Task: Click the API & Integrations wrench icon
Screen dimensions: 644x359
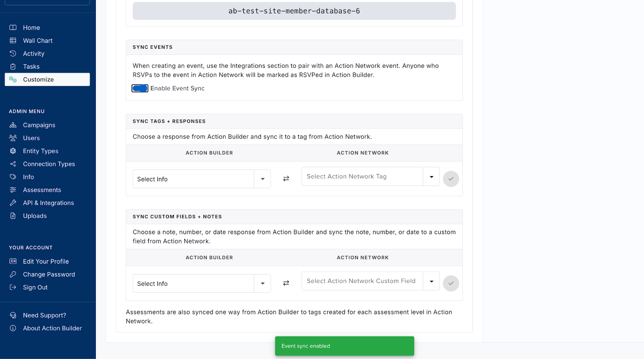Action: click(x=13, y=203)
